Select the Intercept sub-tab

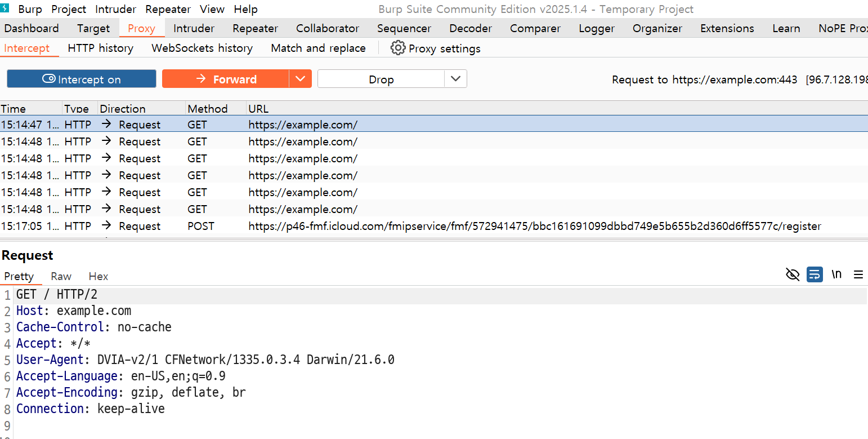point(27,48)
